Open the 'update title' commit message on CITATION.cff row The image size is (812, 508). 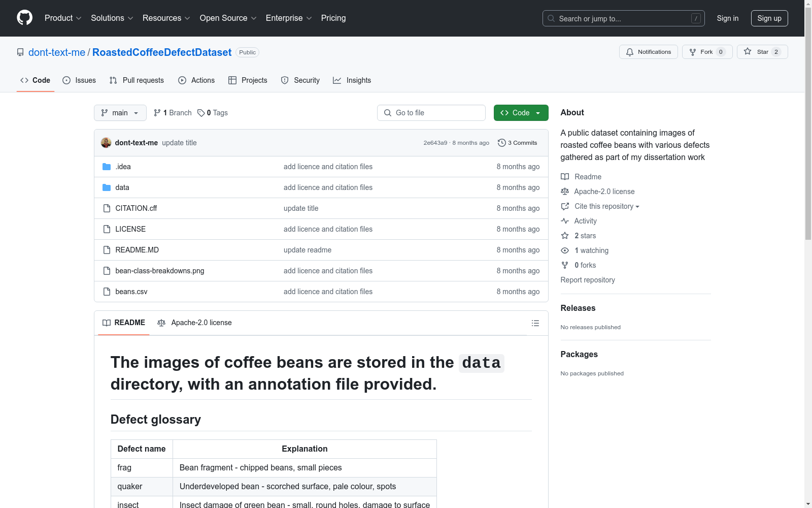click(x=301, y=208)
